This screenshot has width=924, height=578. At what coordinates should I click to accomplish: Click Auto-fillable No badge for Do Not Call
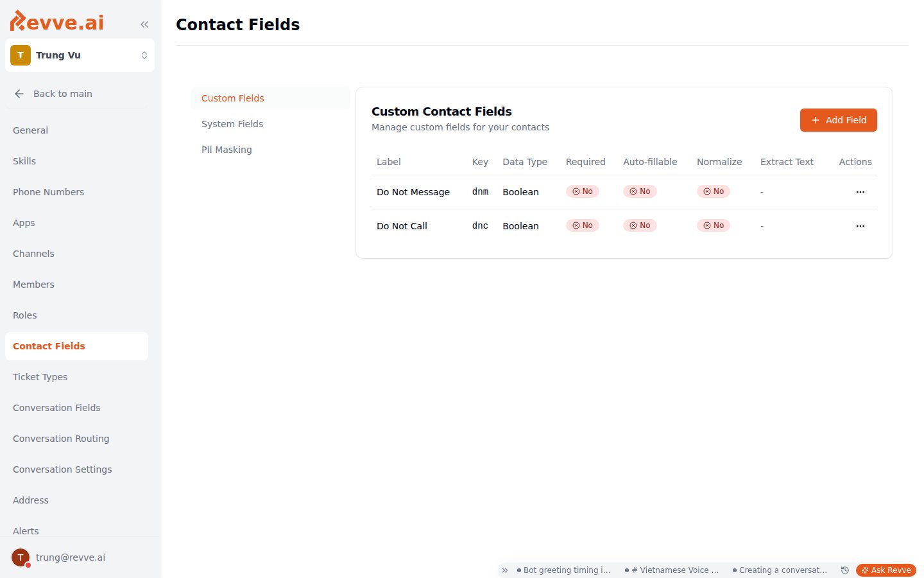pyautogui.click(x=640, y=225)
